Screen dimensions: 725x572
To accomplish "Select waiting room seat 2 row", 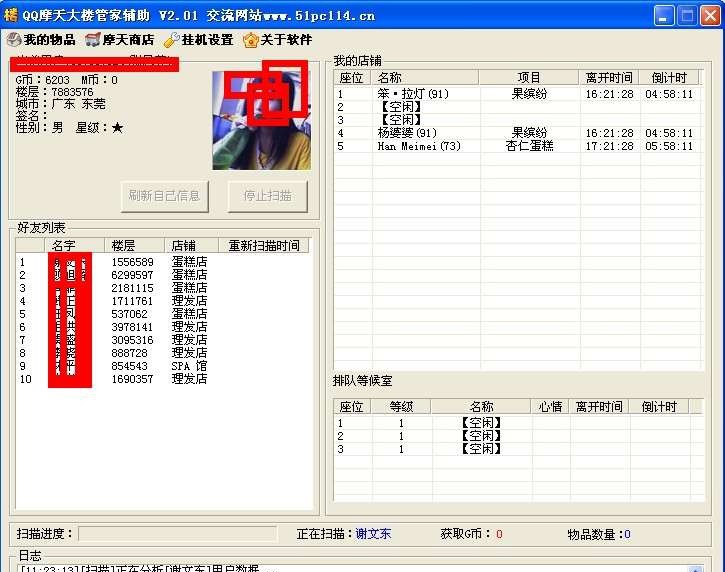I will (518, 436).
